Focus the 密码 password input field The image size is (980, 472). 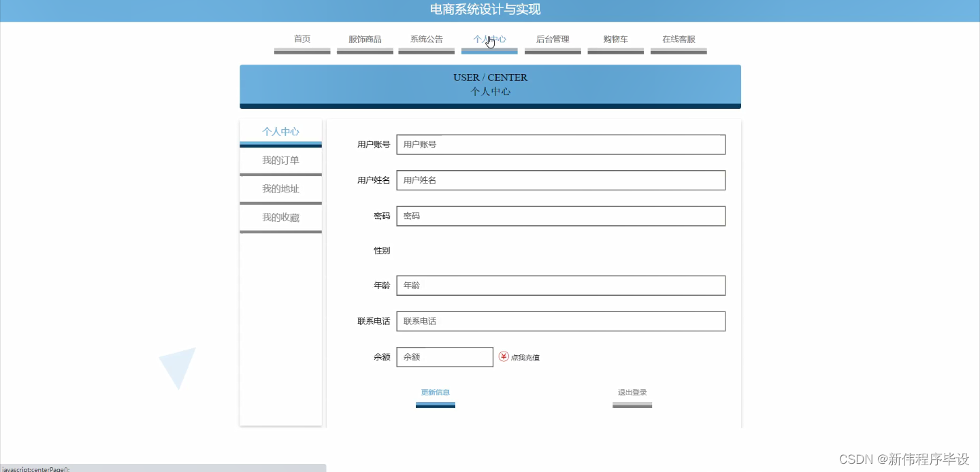560,216
